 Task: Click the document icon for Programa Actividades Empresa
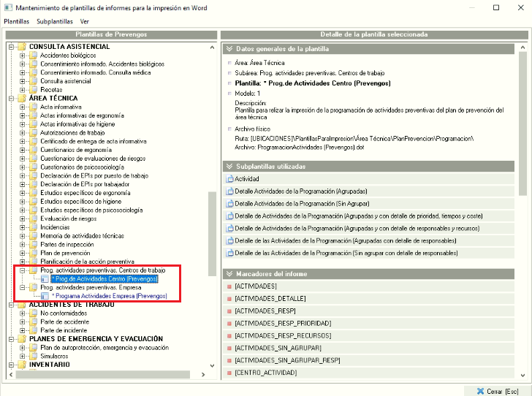[x=45, y=296]
